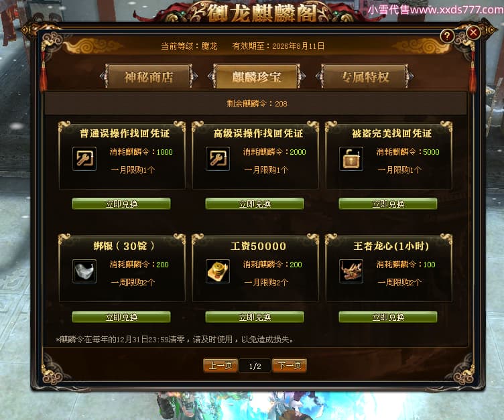The image size is (504, 420).
Task: Redeem 工资50000 using 立即兑换
Action: click(255, 317)
